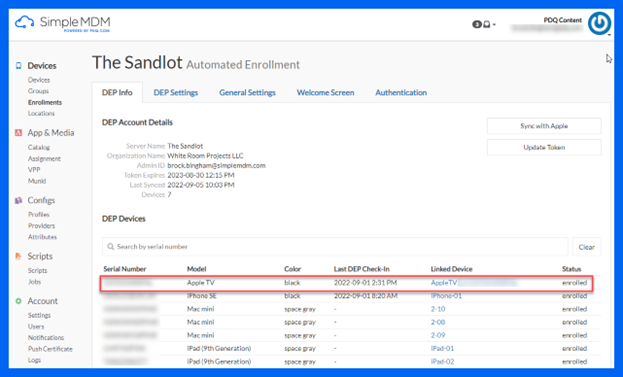Click organization name White Room Projects LLC

[x=205, y=156]
